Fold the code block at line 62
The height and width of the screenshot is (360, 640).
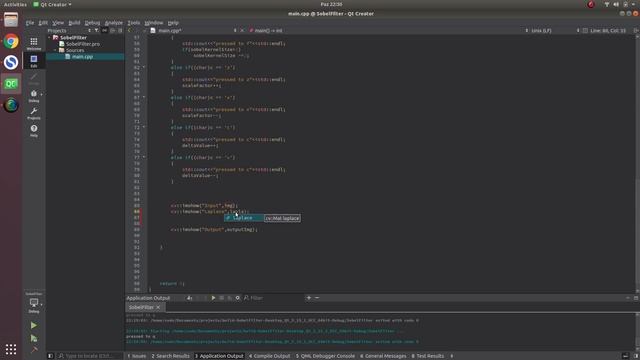pos(144,67)
